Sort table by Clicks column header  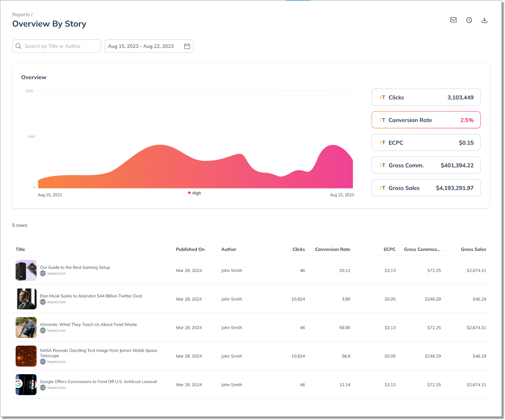(x=299, y=249)
